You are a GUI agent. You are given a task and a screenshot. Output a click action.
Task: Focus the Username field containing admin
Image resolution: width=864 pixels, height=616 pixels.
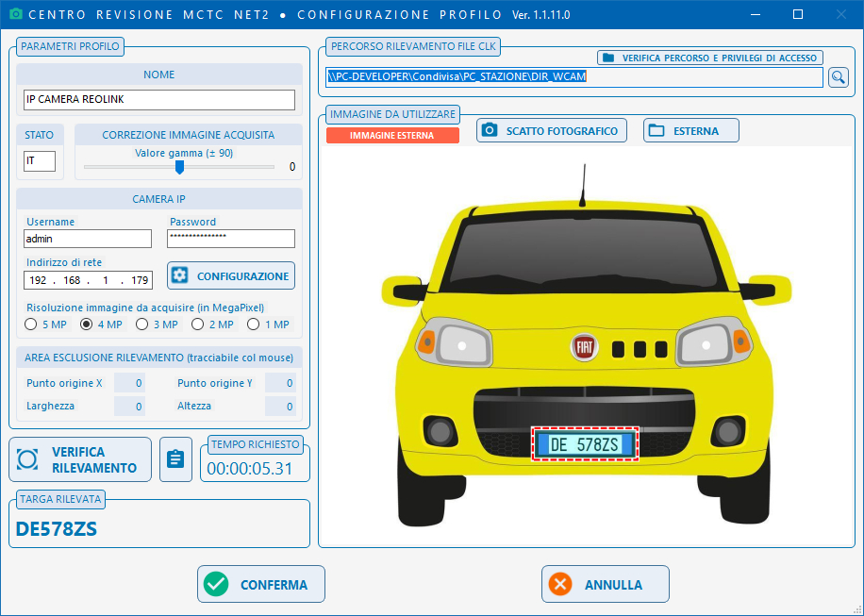(88, 239)
